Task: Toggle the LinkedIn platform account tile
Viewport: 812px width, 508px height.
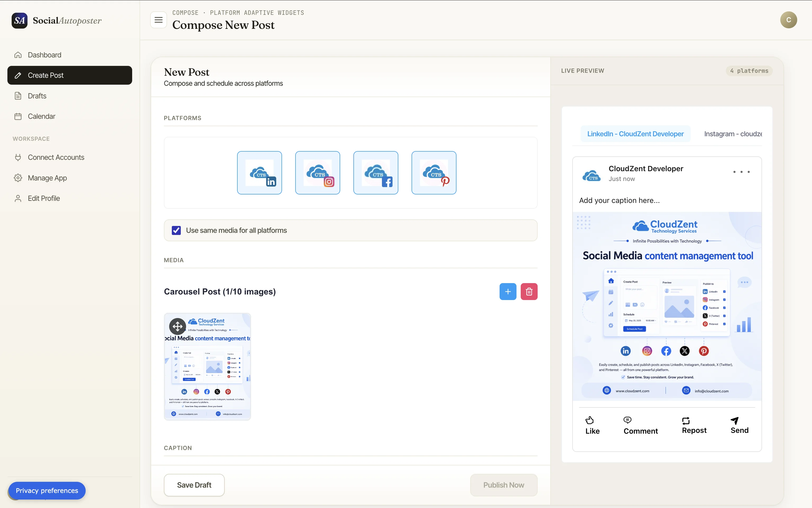Action: coord(259,173)
